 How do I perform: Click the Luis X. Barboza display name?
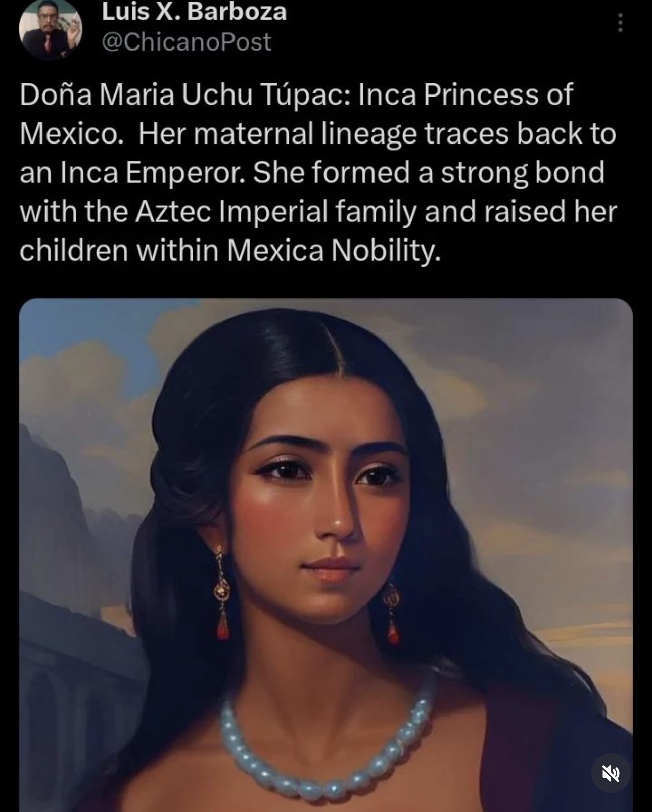[x=194, y=12]
